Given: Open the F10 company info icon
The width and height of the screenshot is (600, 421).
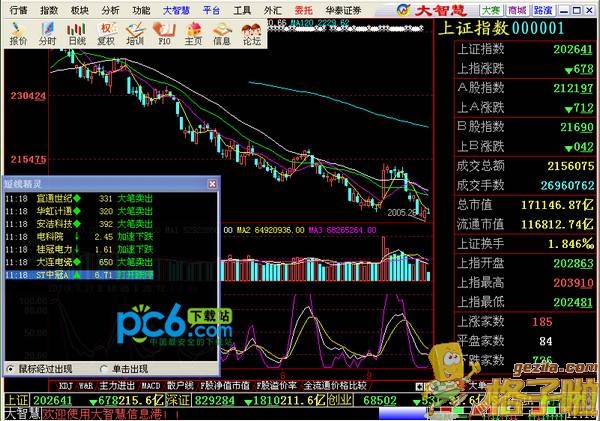Looking at the screenshot, I should (164, 34).
